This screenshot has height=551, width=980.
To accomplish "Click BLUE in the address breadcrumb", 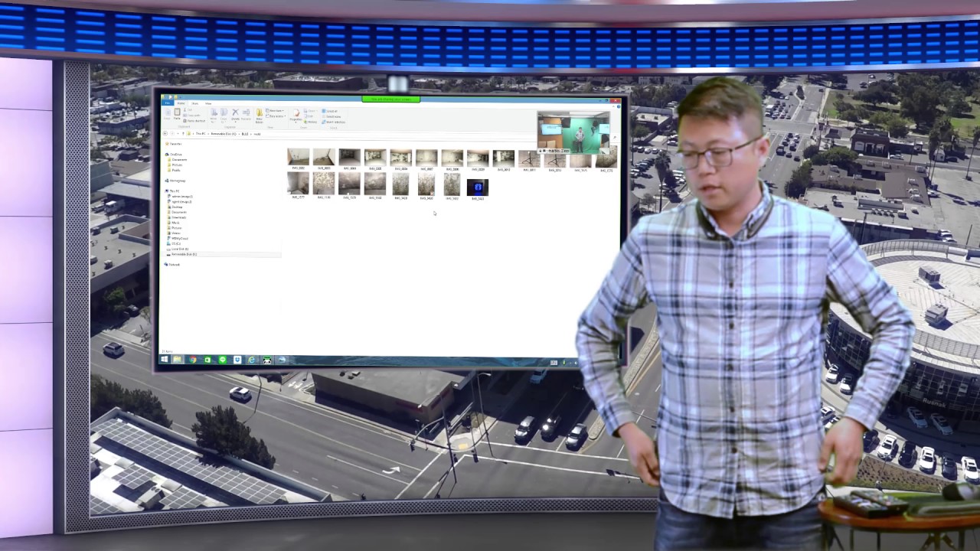I will (245, 133).
